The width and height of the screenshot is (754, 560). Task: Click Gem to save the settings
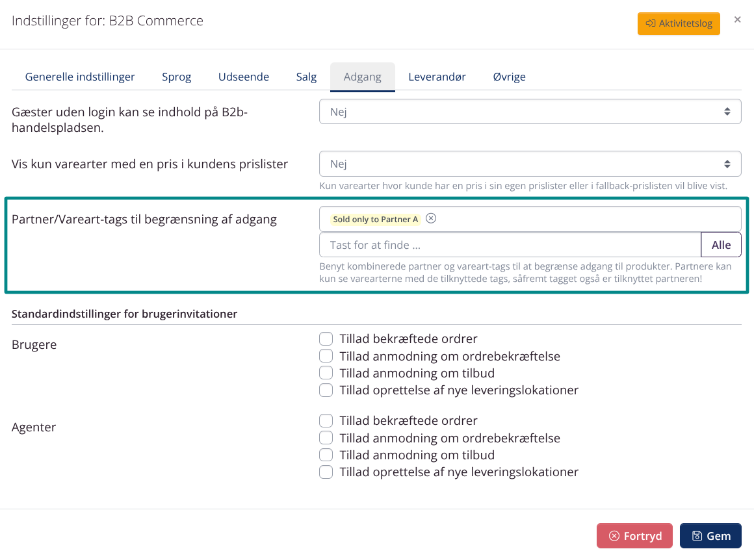coord(710,535)
